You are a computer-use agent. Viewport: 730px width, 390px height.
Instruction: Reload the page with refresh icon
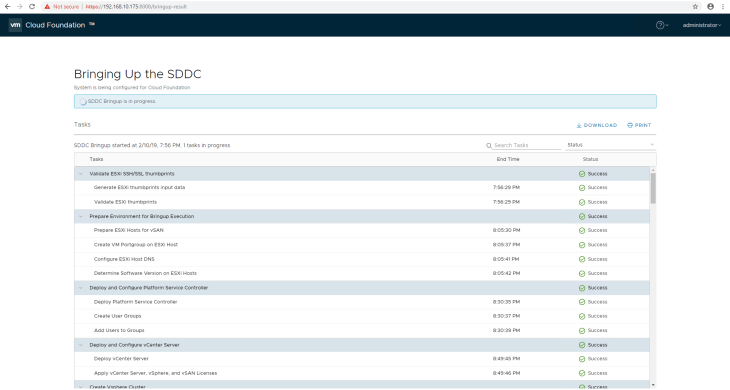pos(32,7)
